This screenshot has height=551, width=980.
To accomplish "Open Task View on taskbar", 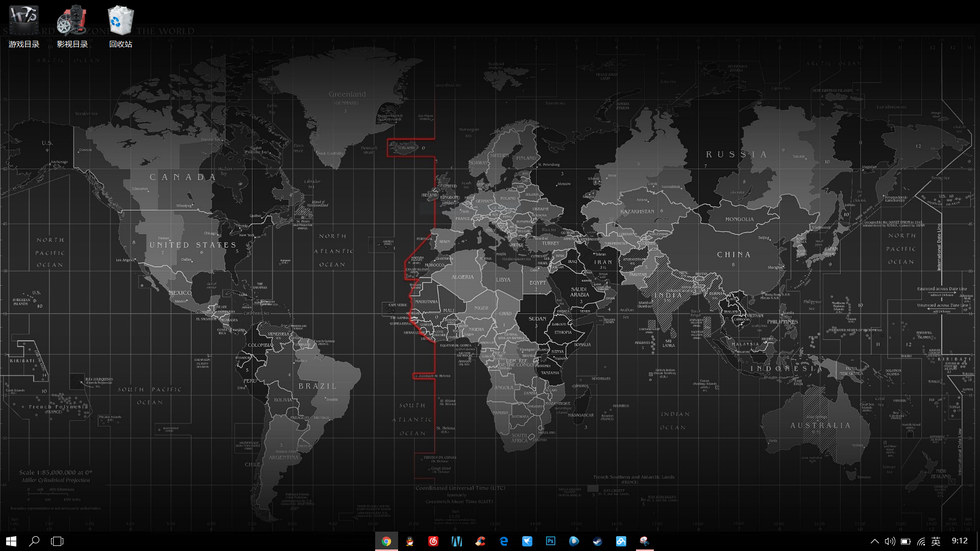I will click(x=57, y=541).
